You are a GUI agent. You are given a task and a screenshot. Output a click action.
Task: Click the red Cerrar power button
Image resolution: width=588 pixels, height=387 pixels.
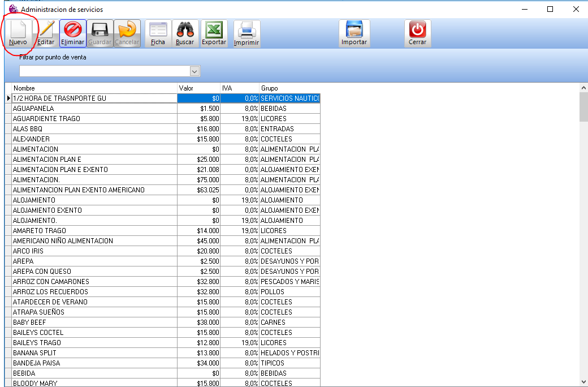(417, 33)
